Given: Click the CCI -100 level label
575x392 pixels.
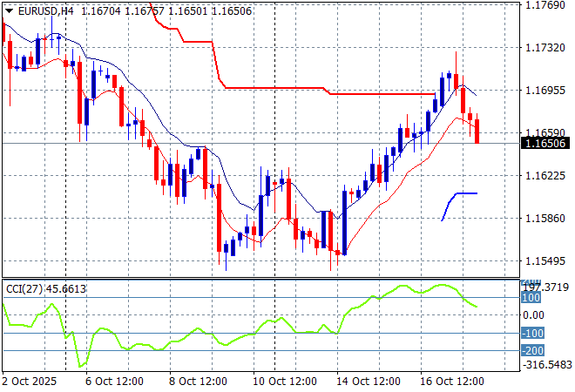Looking at the screenshot, I should pyautogui.click(x=532, y=334).
